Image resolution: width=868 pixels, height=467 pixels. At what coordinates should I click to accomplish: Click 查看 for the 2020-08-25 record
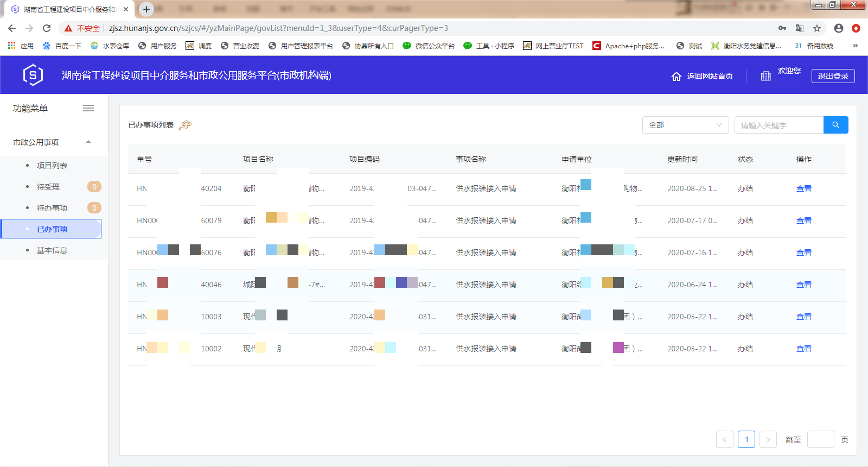click(803, 188)
